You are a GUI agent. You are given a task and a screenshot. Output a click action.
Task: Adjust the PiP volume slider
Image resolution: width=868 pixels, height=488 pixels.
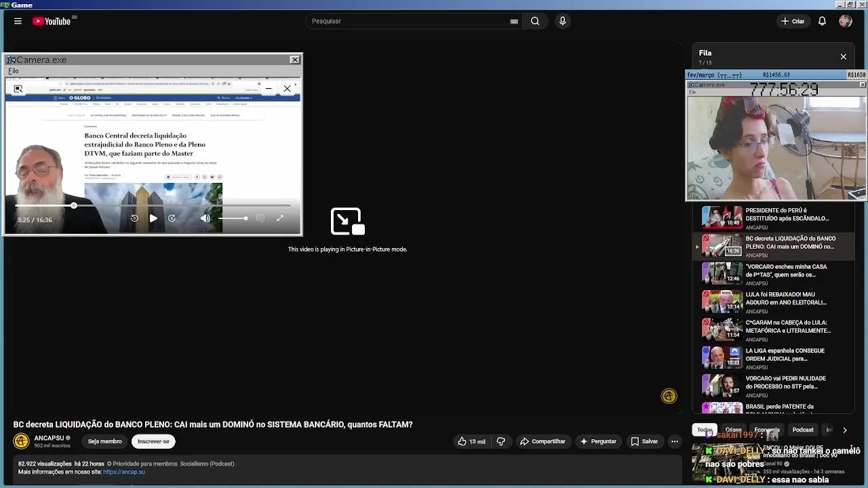tap(233, 218)
